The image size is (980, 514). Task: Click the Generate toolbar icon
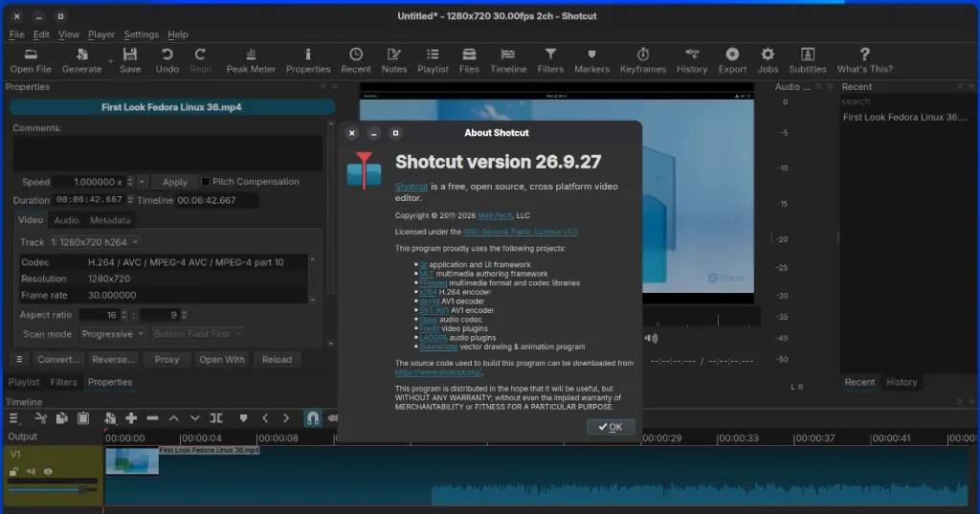82,55
